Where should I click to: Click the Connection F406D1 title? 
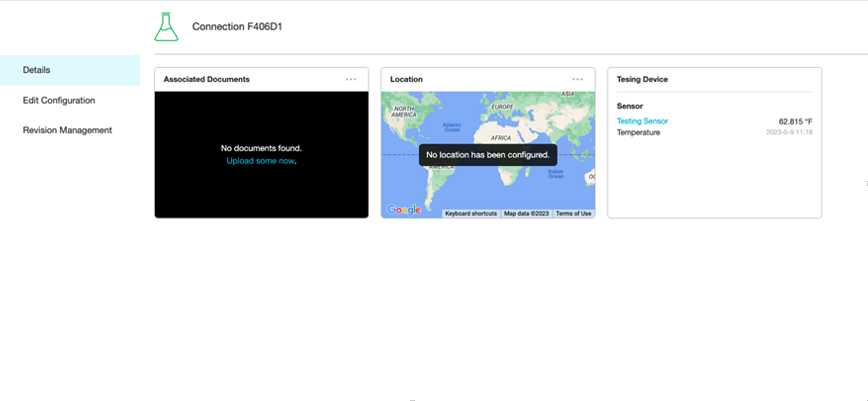(x=237, y=26)
